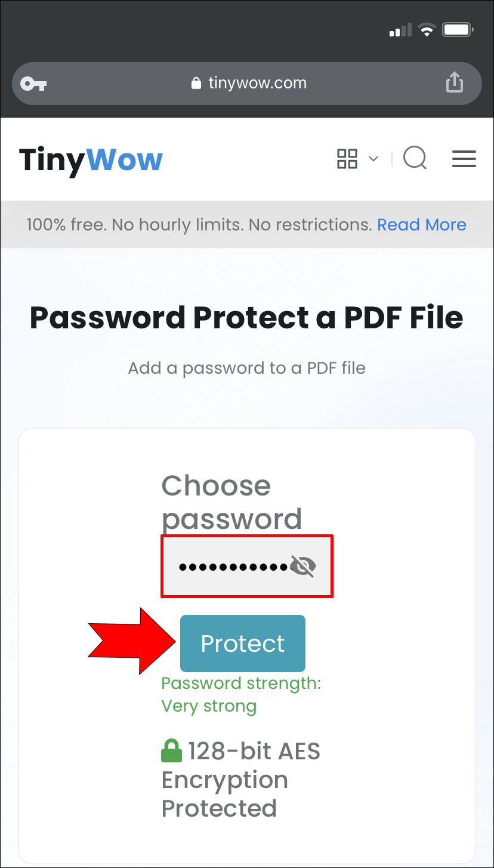The width and height of the screenshot is (494, 868).
Task: Expand the chevron next to the grid icon
Action: point(373,159)
